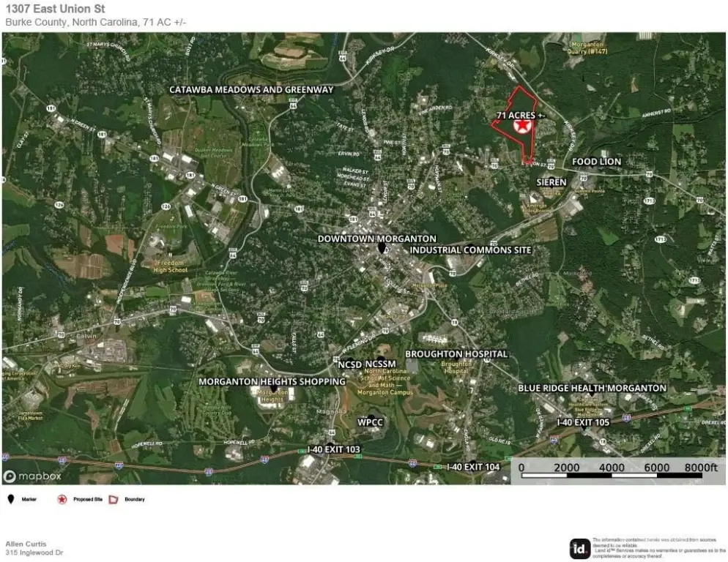Select the 71 ACRES +- label
The width and height of the screenshot is (728, 562).
pos(521,116)
